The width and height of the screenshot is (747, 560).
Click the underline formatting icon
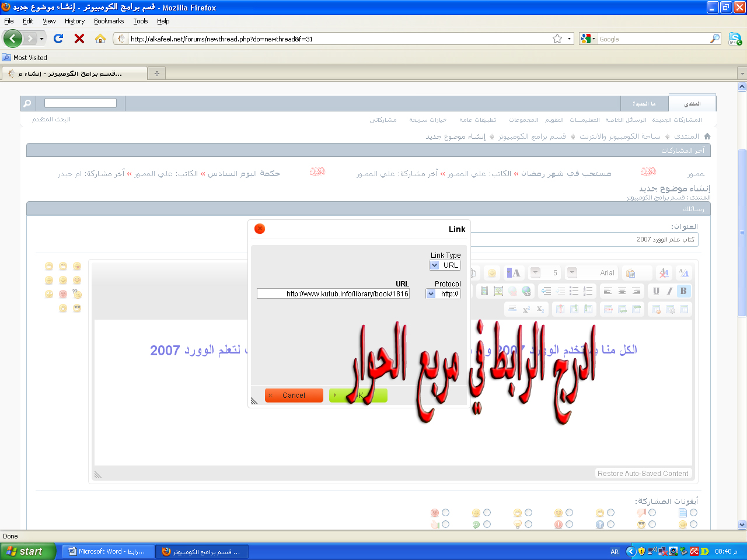click(656, 291)
